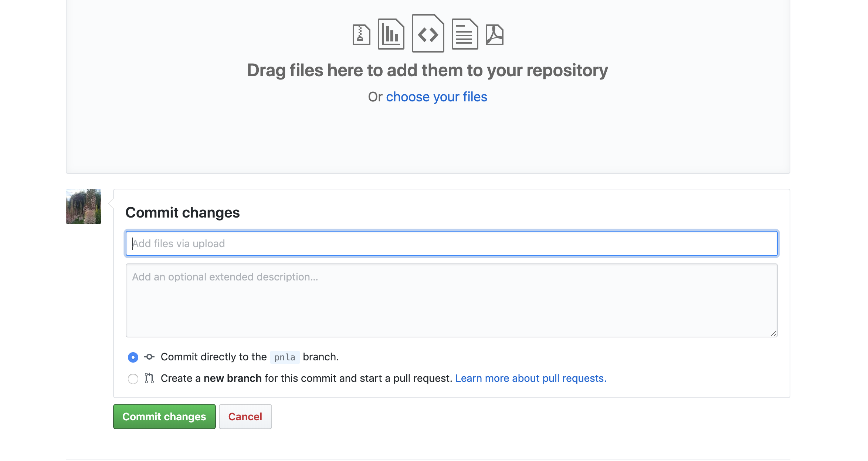Click the 'pnla' branch name label
Viewport: 868px width, 461px height.
tap(285, 357)
